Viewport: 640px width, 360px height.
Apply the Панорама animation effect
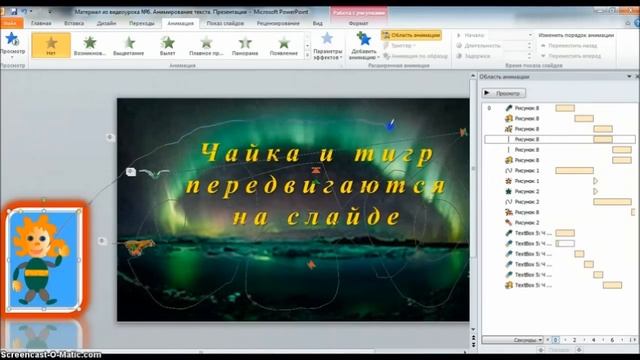[245, 45]
